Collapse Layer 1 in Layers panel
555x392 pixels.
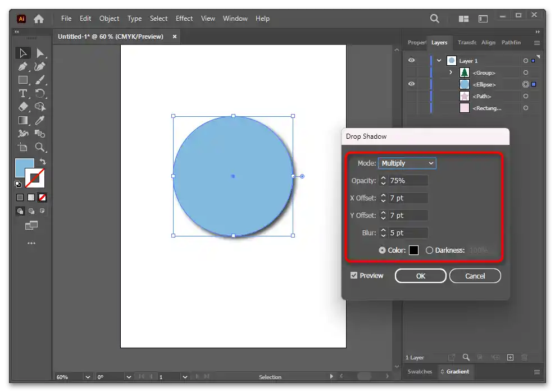(x=439, y=61)
